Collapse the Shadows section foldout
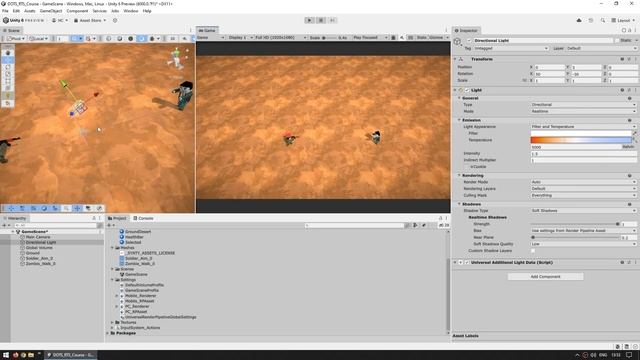Viewport: 640px width, 360px height. (x=459, y=204)
